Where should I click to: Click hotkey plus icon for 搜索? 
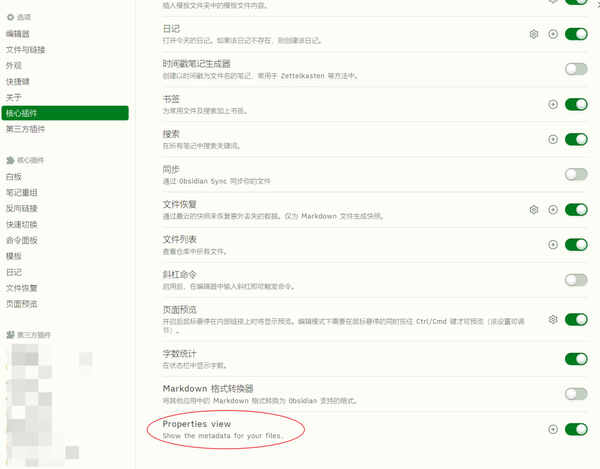coord(553,139)
